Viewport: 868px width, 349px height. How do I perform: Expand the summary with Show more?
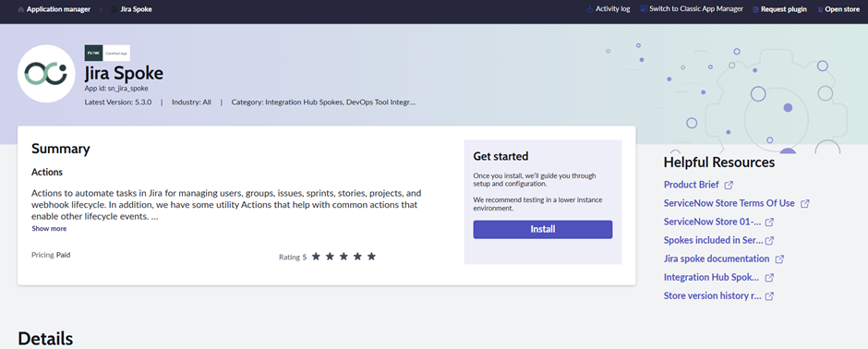tap(49, 228)
